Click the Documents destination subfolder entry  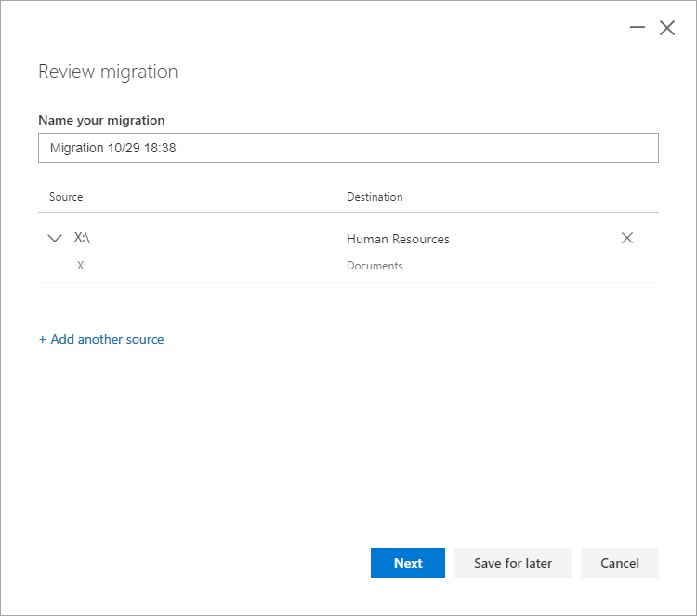point(375,265)
